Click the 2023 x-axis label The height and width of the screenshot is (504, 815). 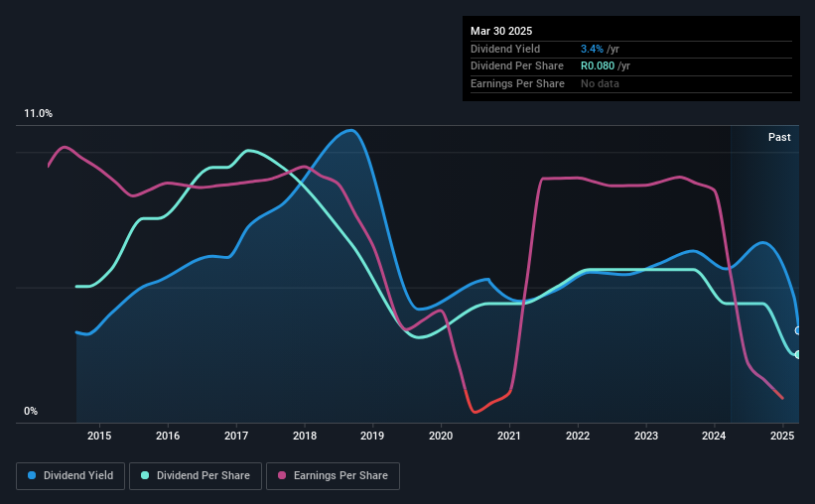(x=646, y=436)
